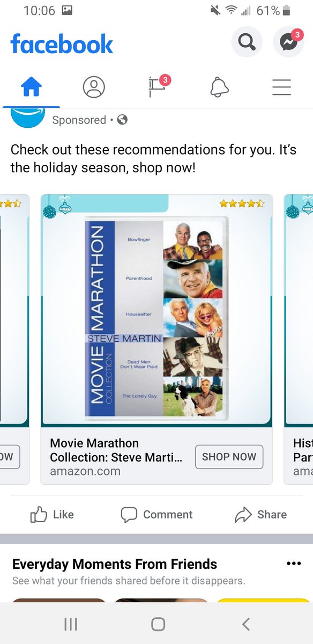Tap the Facebook logo
Image resolution: width=313 pixels, height=644 pixels.
pos(62,44)
